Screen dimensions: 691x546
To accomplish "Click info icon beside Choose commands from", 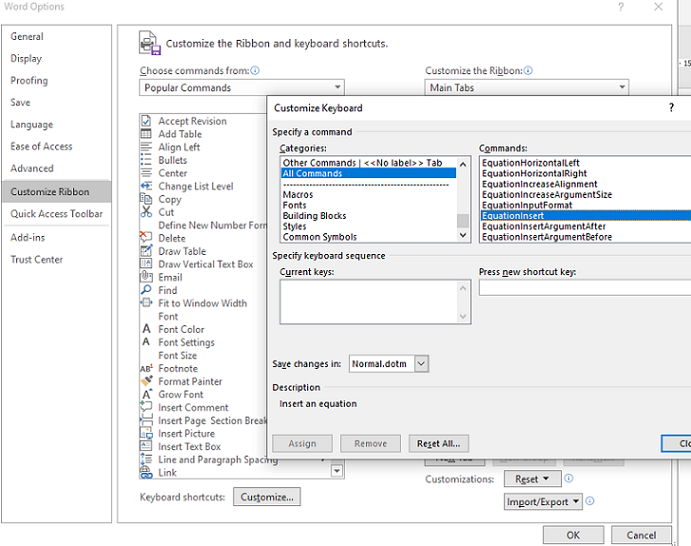I will click(255, 71).
